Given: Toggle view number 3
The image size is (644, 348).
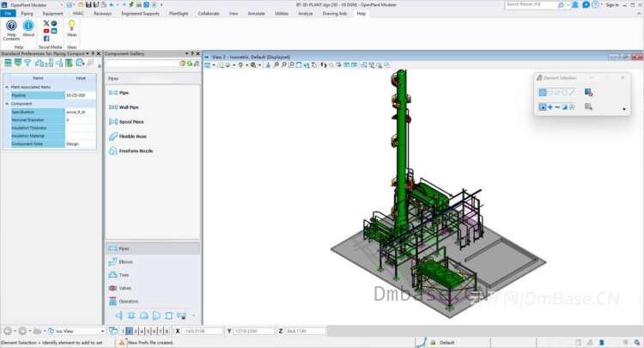Looking at the screenshot, I should pos(136,331).
